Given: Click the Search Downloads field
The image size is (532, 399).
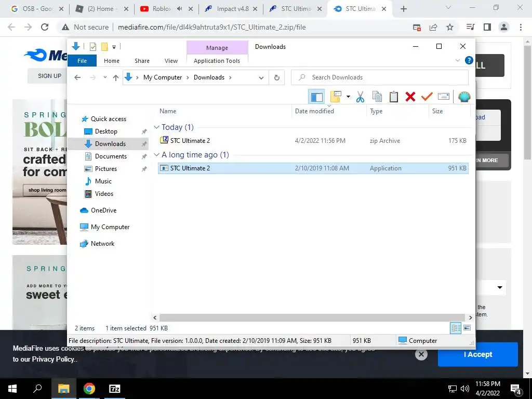Looking at the screenshot, I should tap(380, 77).
